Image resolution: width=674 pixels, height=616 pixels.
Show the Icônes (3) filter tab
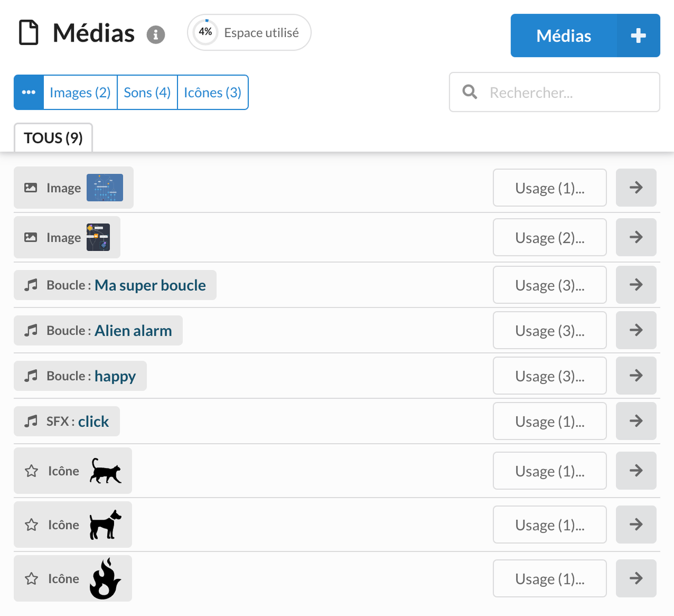[212, 92]
